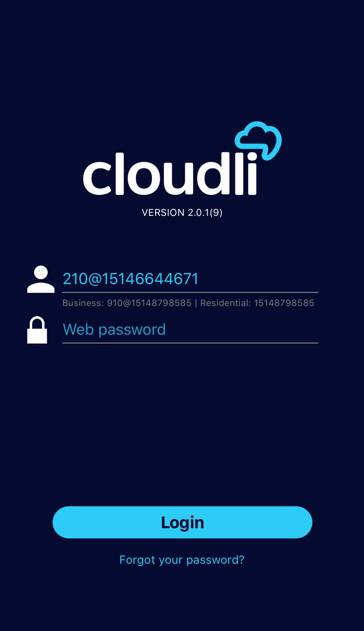Click the underline beneath Web password

(x=190, y=343)
